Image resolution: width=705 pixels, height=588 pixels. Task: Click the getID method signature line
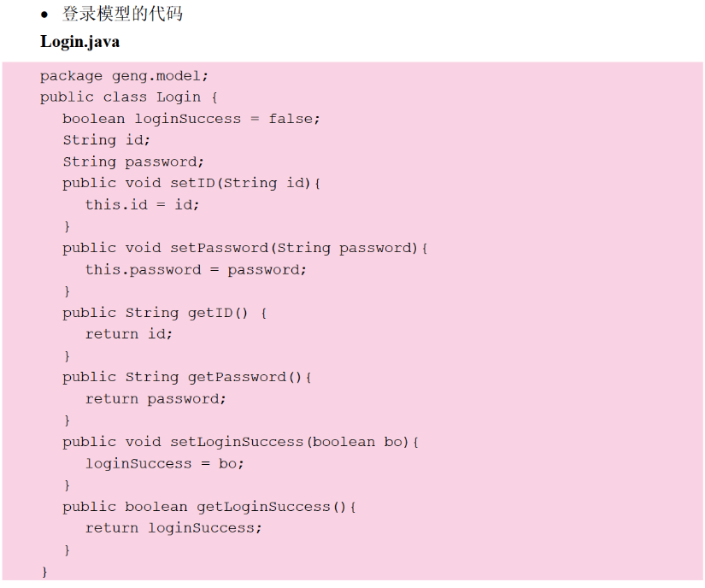point(164,313)
